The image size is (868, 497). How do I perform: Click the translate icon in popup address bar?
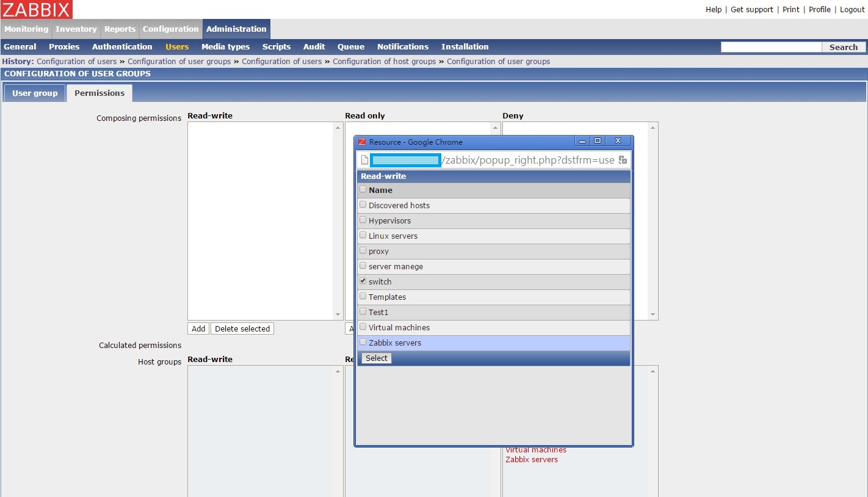(x=623, y=160)
